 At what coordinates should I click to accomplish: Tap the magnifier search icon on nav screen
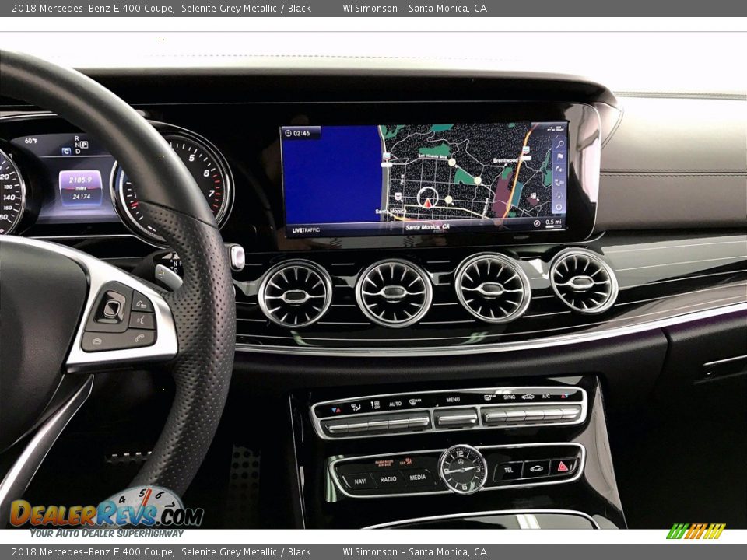coord(560,144)
